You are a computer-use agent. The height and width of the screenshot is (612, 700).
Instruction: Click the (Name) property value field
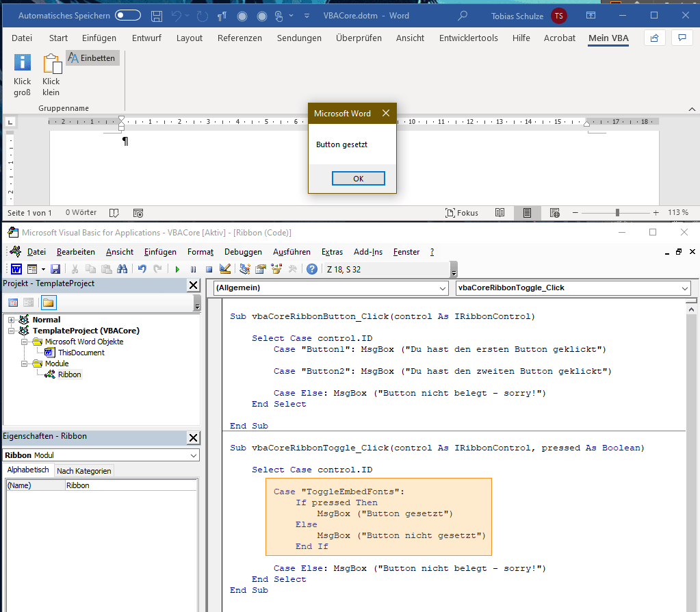[x=131, y=485]
